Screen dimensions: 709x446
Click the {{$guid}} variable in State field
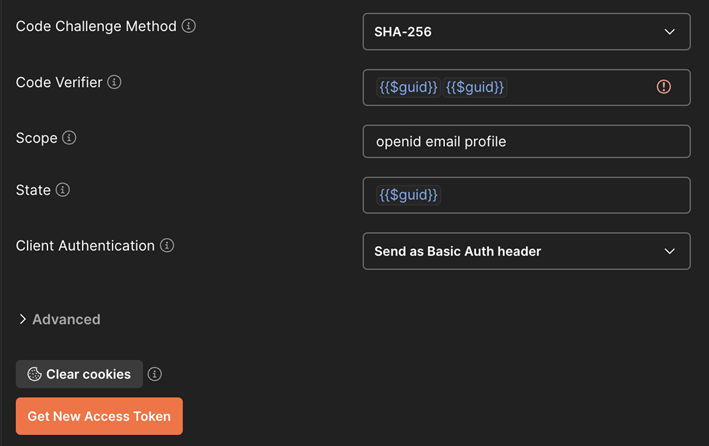coord(408,195)
